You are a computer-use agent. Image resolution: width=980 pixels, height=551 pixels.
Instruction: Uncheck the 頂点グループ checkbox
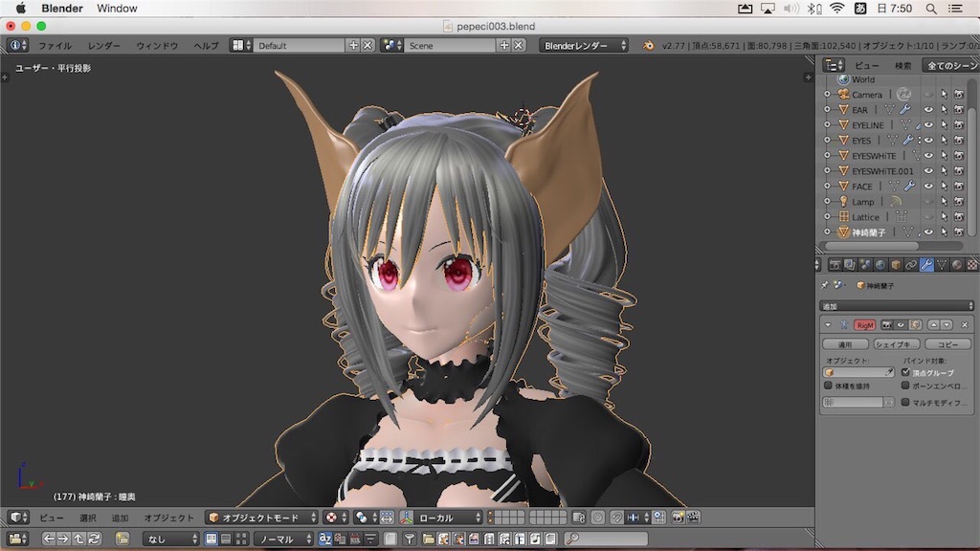[905, 372]
